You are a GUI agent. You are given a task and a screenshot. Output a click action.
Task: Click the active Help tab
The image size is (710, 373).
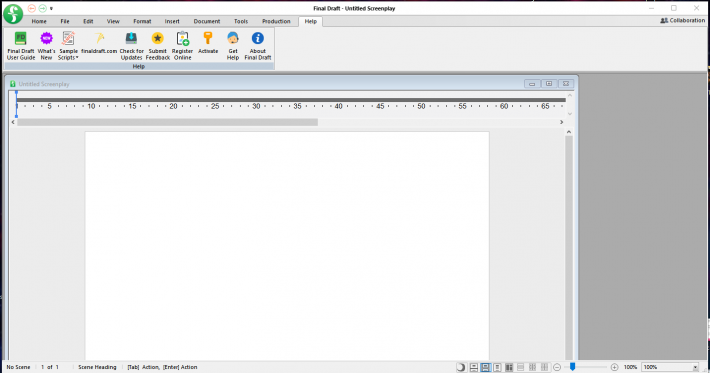click(311, 21)
